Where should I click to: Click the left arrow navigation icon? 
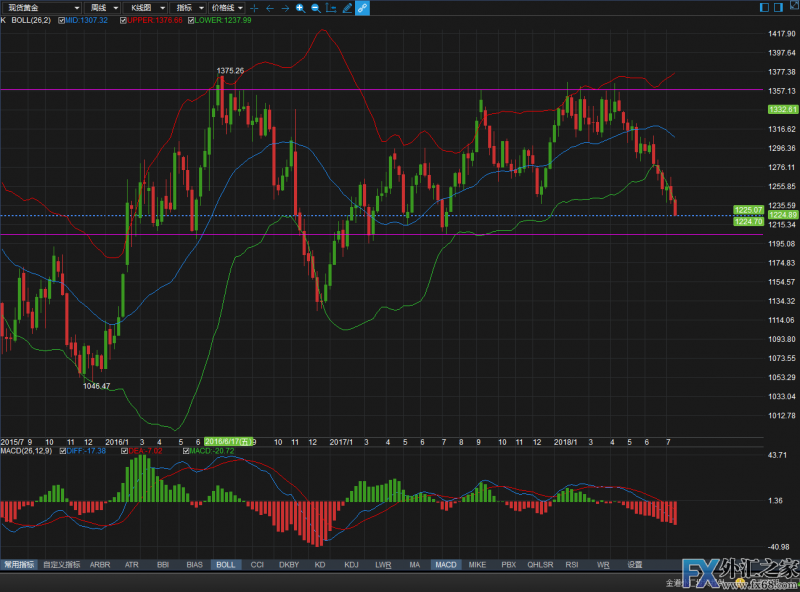(269, 7)
